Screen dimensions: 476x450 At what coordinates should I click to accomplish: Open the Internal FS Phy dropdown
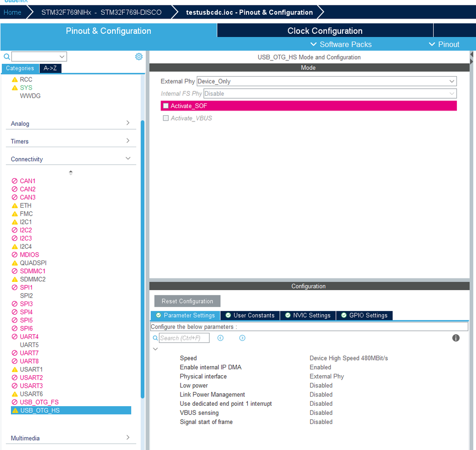coord(330,93)
